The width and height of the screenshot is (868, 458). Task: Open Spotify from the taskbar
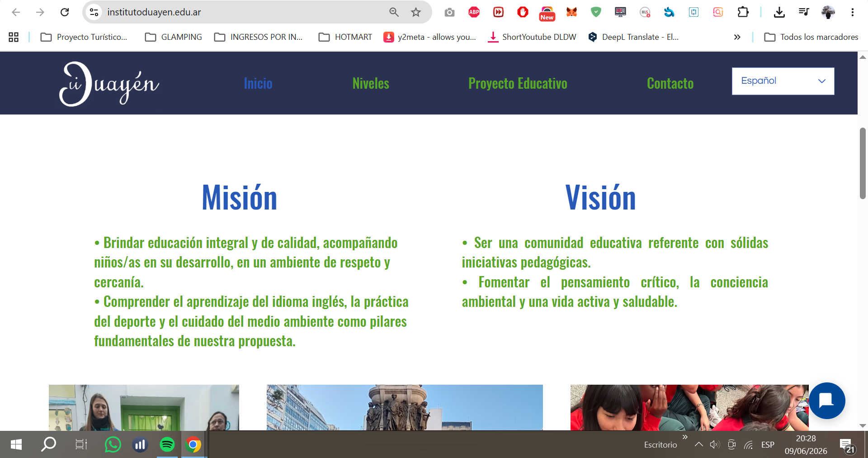pos(167,444)
